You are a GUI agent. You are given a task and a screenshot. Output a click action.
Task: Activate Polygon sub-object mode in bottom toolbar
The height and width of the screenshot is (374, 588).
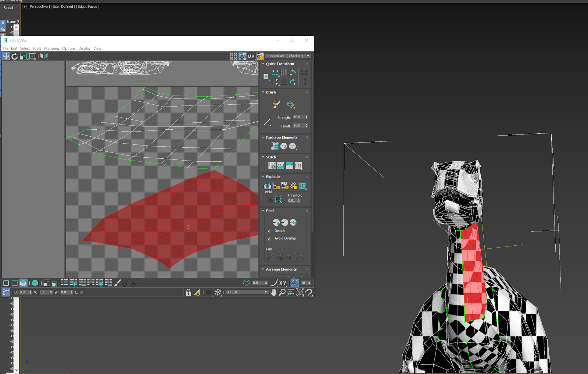tap(23, 283)
